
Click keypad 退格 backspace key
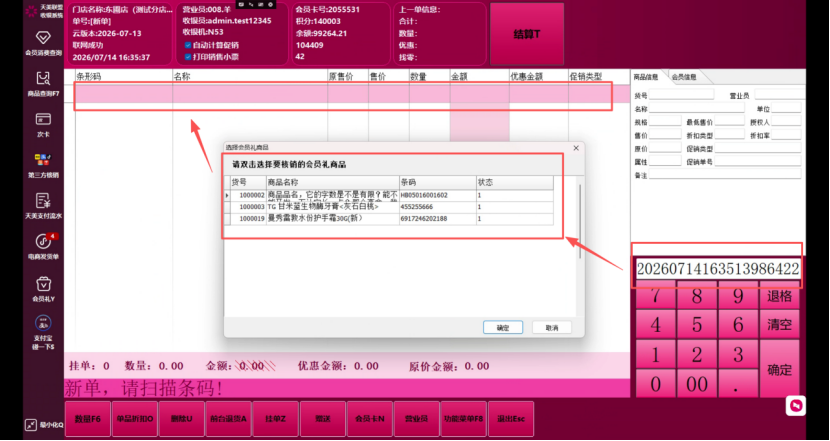(x=779, y=296)
